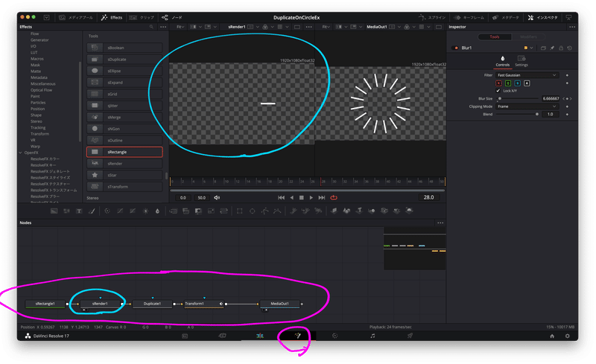596x364 pixels.
Task: Click the Text+ tool in node toolbar
Action: (x=79, y=211)
